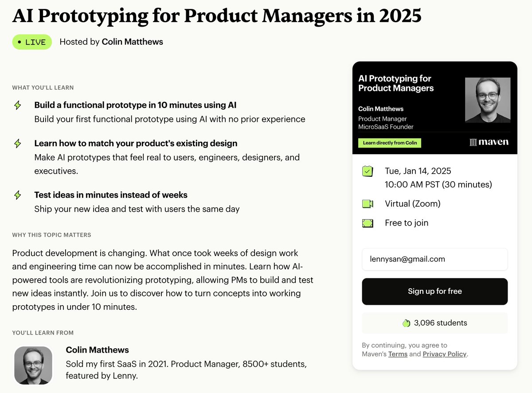The height and width of the screenshot is (393, 532).
Task: Click the 'Tue, Jan 14, 2025' date text
Action: [x=418, y=171]
